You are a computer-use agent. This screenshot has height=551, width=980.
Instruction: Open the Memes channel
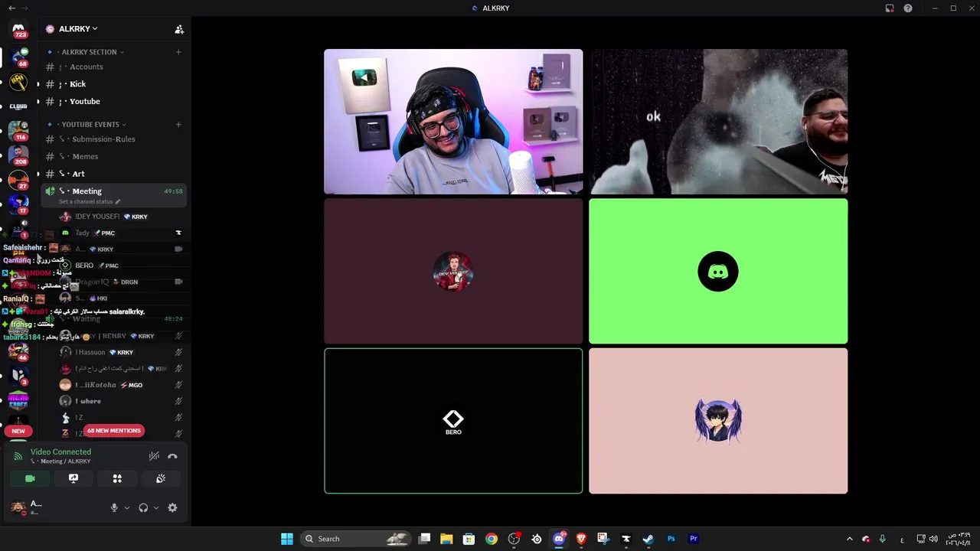(x=113, y=156)
